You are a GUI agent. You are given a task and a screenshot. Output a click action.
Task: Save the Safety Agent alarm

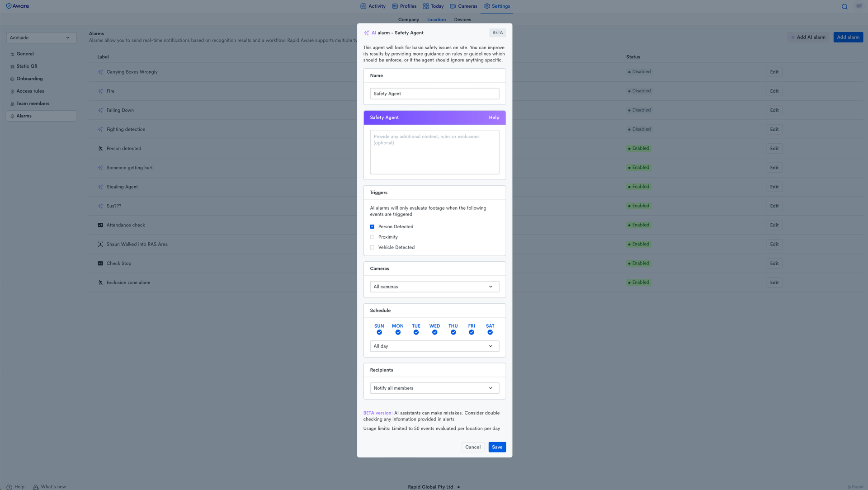click(497, 447)
